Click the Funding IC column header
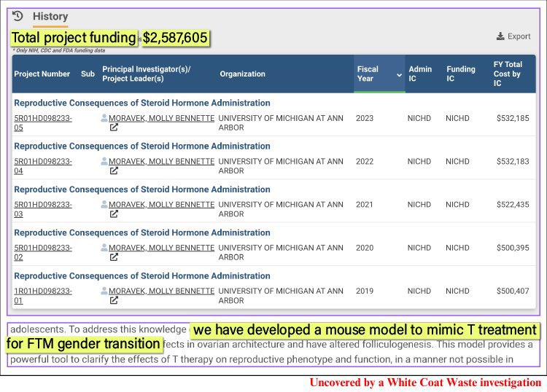The image size is (547, 392). [x=460, y=74]
